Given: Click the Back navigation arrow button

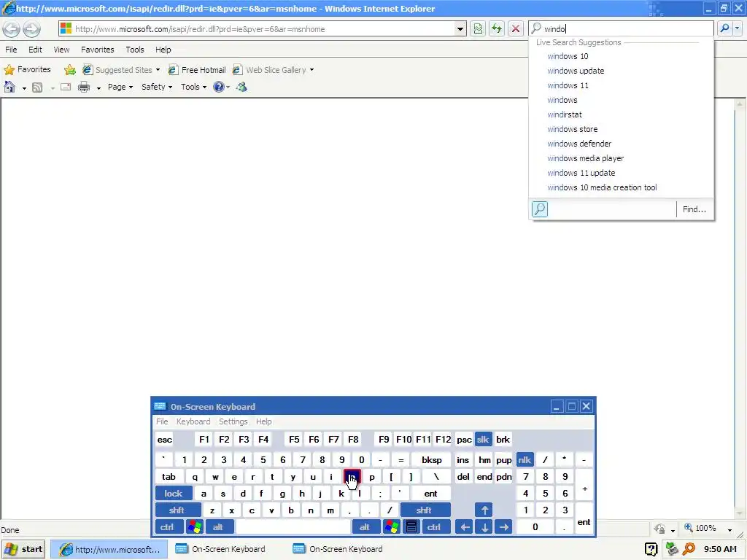Looking at the screenshot, I should pyautogui.click(x=12, y=29).
